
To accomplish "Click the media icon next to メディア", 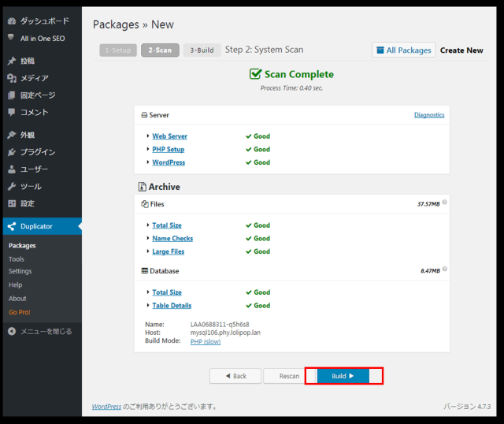I will [x=12, y=78].
